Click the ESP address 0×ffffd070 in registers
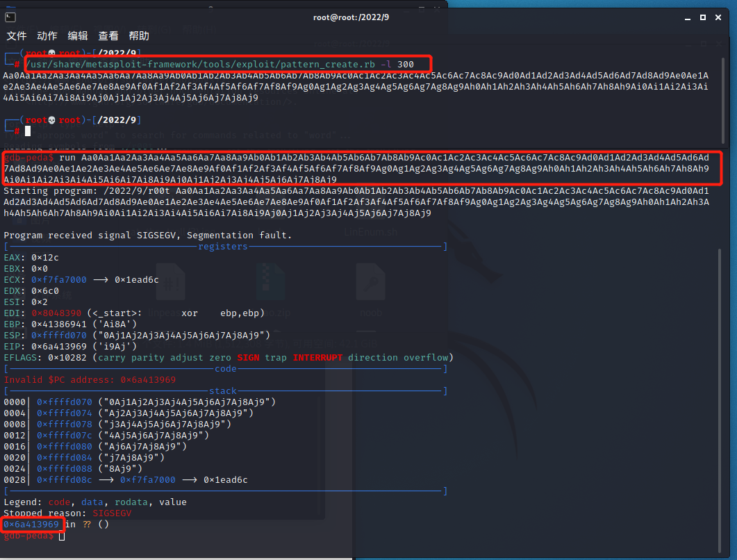This screenshot has height=560, width=737. 59,336
